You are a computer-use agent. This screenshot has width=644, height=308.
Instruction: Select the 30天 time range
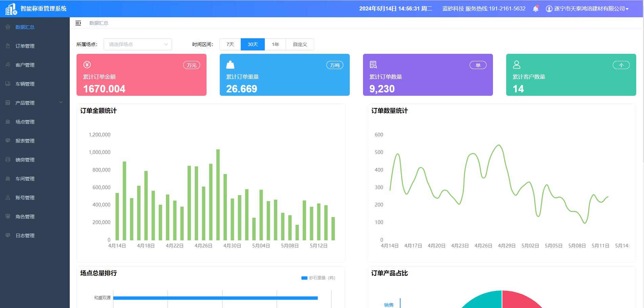pos(253,44)
